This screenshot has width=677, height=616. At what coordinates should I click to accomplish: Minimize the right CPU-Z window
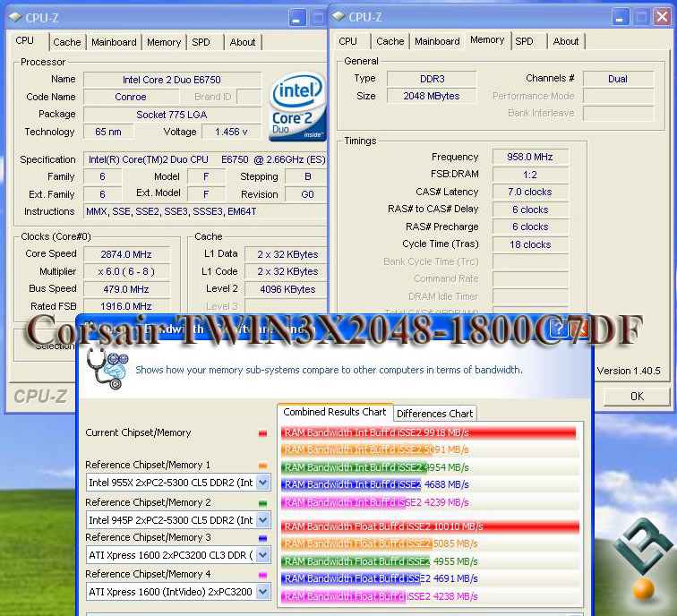[620, 17]
